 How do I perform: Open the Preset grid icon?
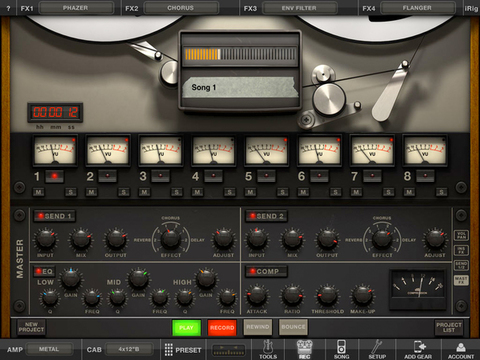tap(169, 350)
